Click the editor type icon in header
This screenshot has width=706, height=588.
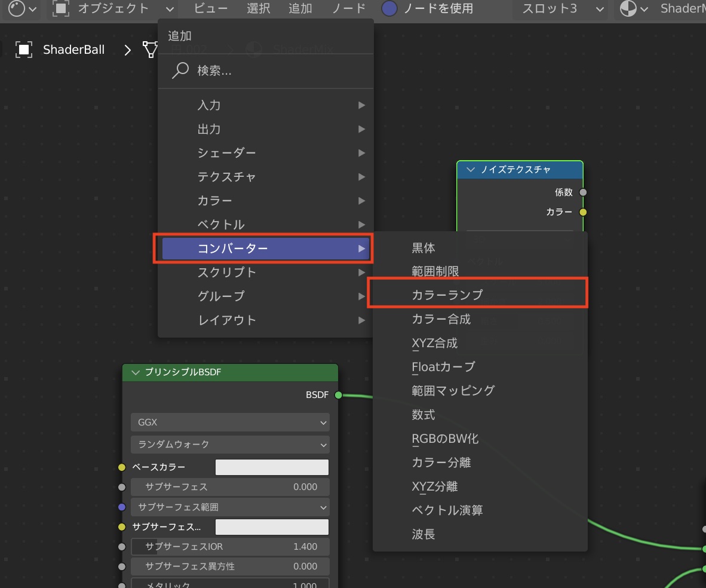click(17, 8)
